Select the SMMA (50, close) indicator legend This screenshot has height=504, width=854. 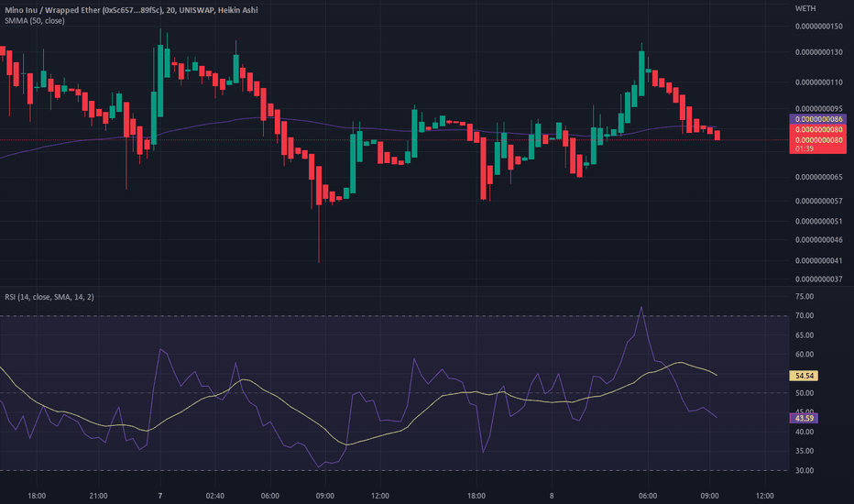coord(34,21)
